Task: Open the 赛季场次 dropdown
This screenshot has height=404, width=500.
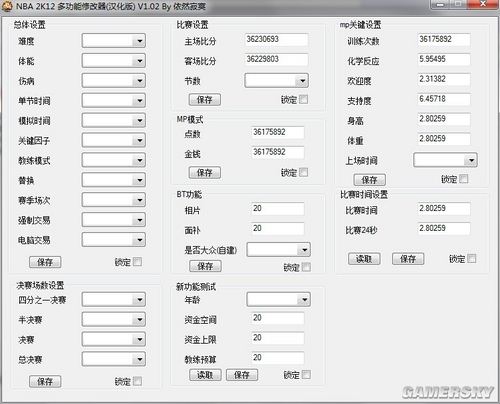Action: click(x=114, y=200)
